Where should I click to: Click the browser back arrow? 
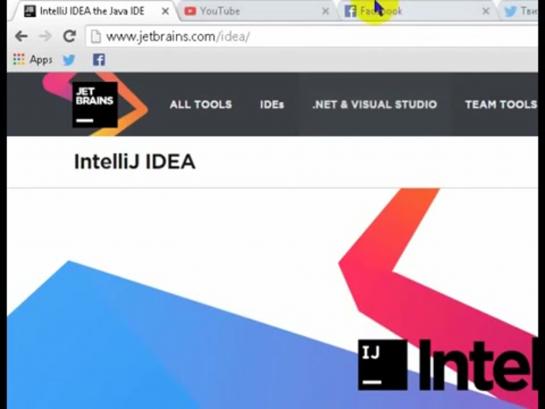click(22, 36)
